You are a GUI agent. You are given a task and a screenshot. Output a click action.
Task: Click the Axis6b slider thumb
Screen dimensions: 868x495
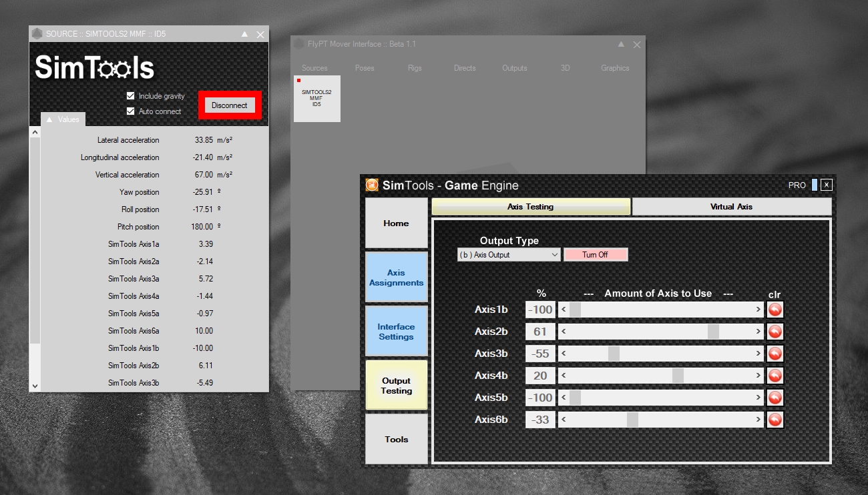(x=632, y=420)
